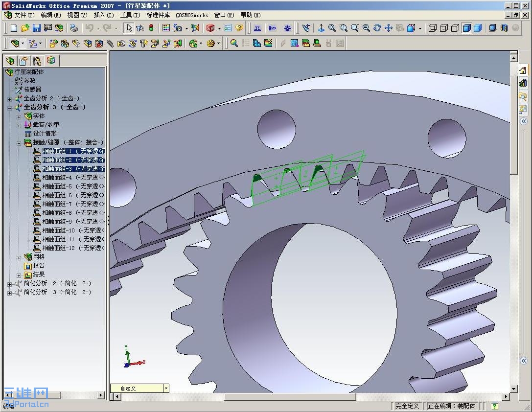The width and height of the screenshot is (532, 412).
Task: Select the 报告 tree item
Action: point(34,266)
